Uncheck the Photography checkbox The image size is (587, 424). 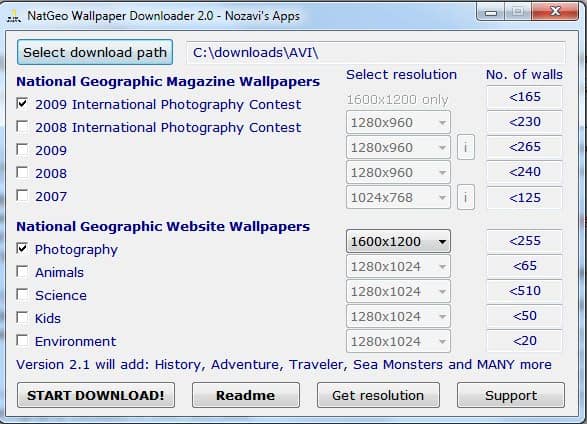[x=22, y=248]
